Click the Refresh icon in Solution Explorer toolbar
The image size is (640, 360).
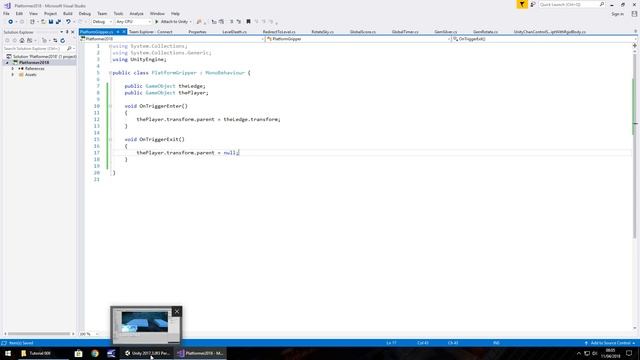(x=62, y=40)
